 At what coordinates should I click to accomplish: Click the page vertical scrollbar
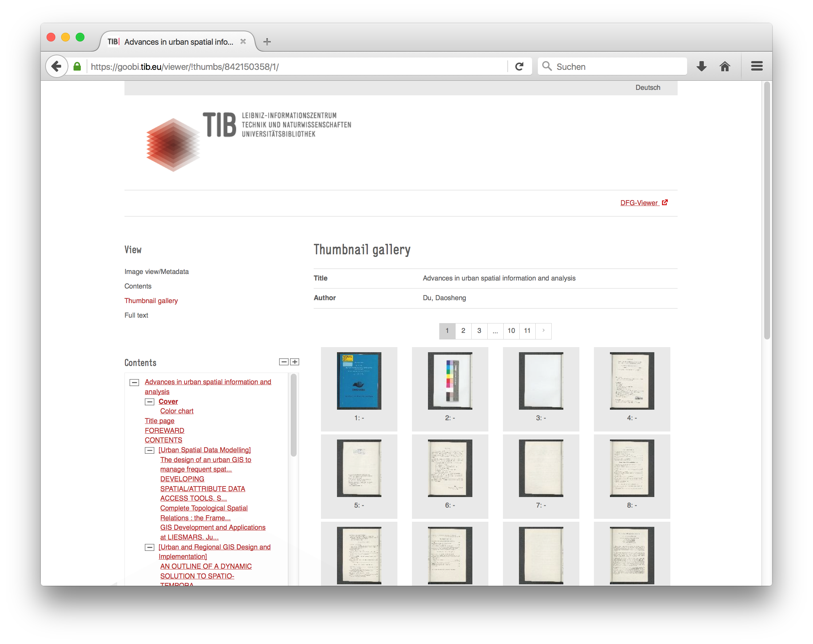pos(767,211)
